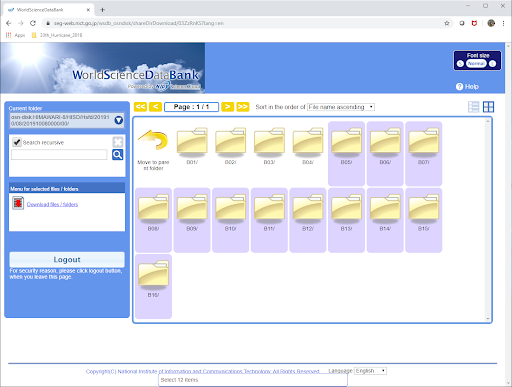
Task: Go to the first page button
Action: coord(140,107)
